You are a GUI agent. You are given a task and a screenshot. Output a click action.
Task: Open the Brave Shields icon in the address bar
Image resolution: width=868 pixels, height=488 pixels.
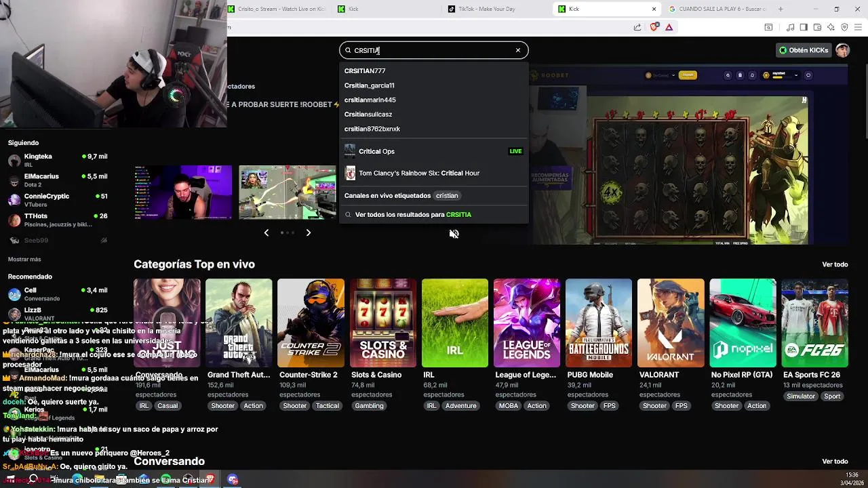pyautogui.click(x=654, y=27)
